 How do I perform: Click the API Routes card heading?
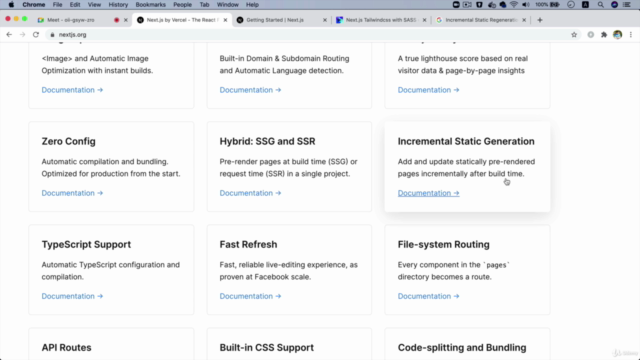click(x=67, y=348)
